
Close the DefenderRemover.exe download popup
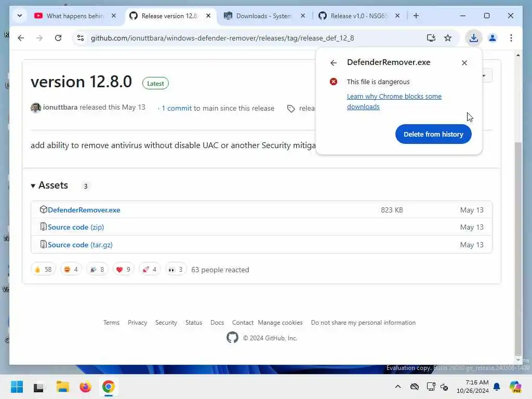464,63
